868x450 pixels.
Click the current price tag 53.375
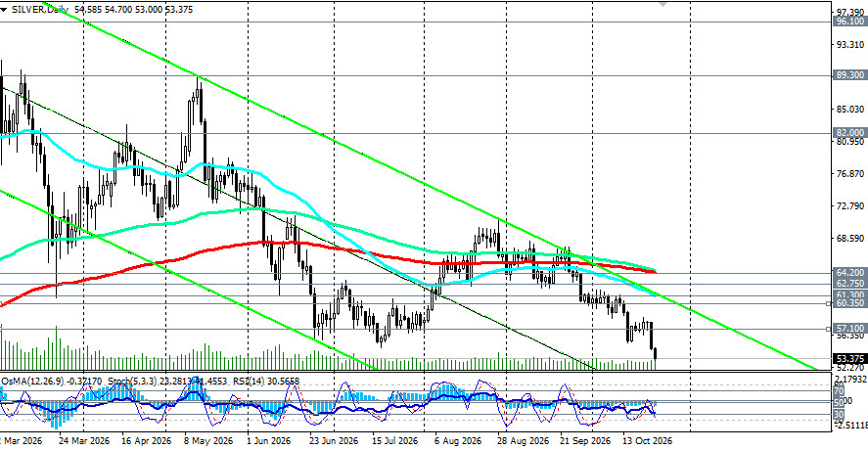pos(849,359)
